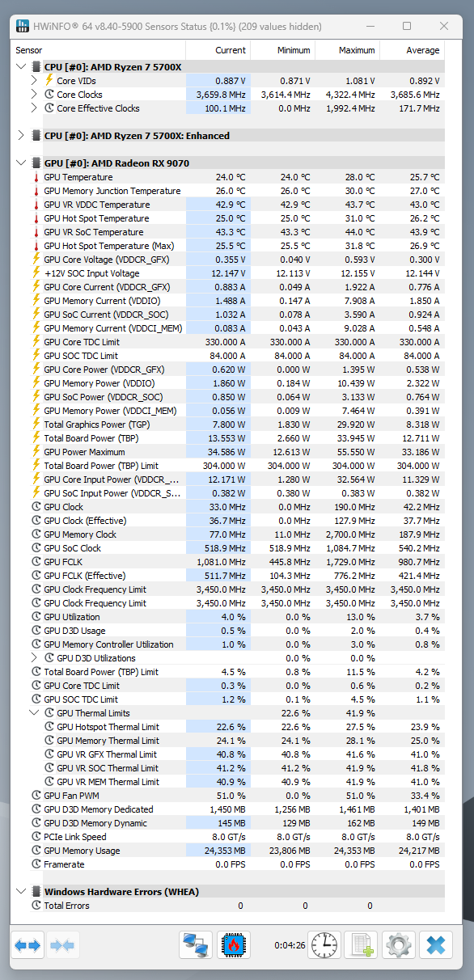Image resolution: width=474 pixels, height=980 pixels.
Task: Open sensor settings gear icon
Action: 398,944
